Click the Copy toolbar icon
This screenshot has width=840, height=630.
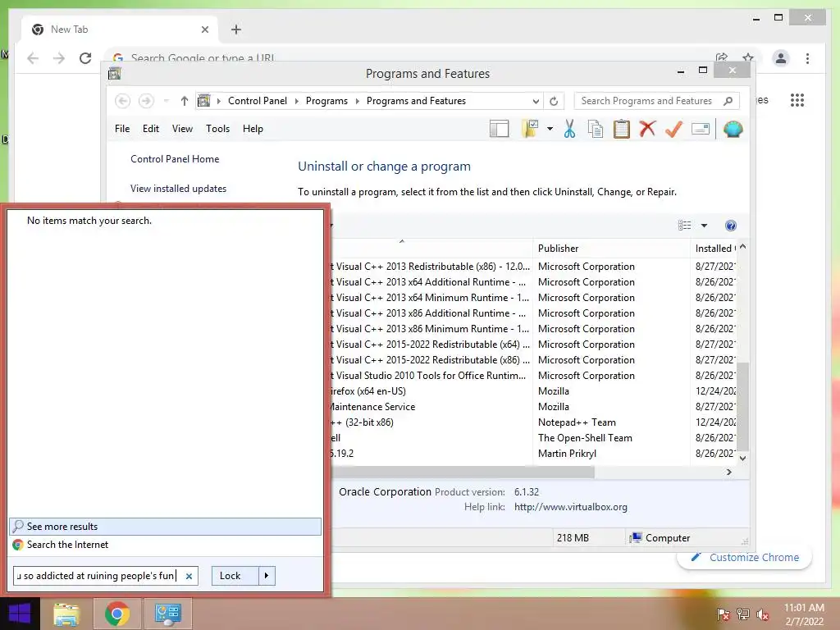tap(596, 129)
